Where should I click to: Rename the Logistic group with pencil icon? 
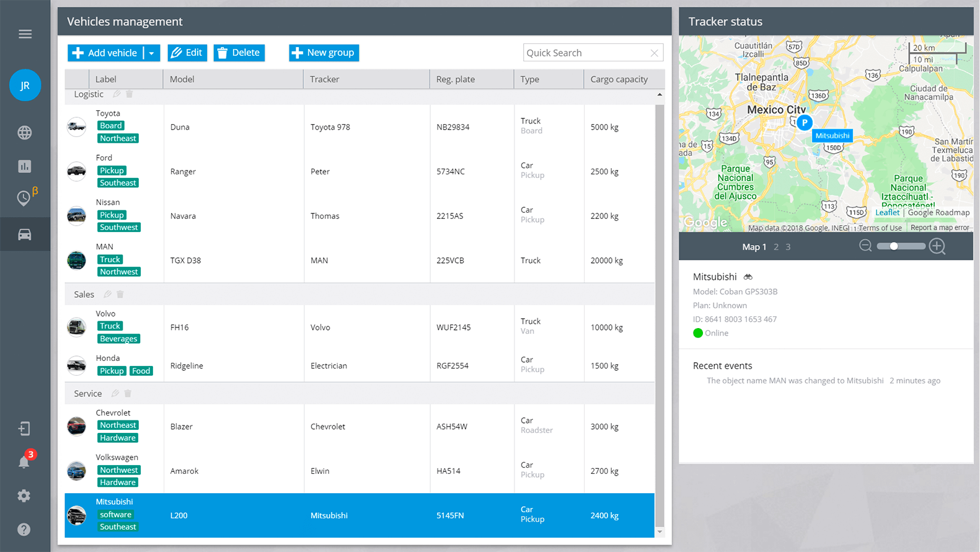pyautogui.click(x=117, y=94)
